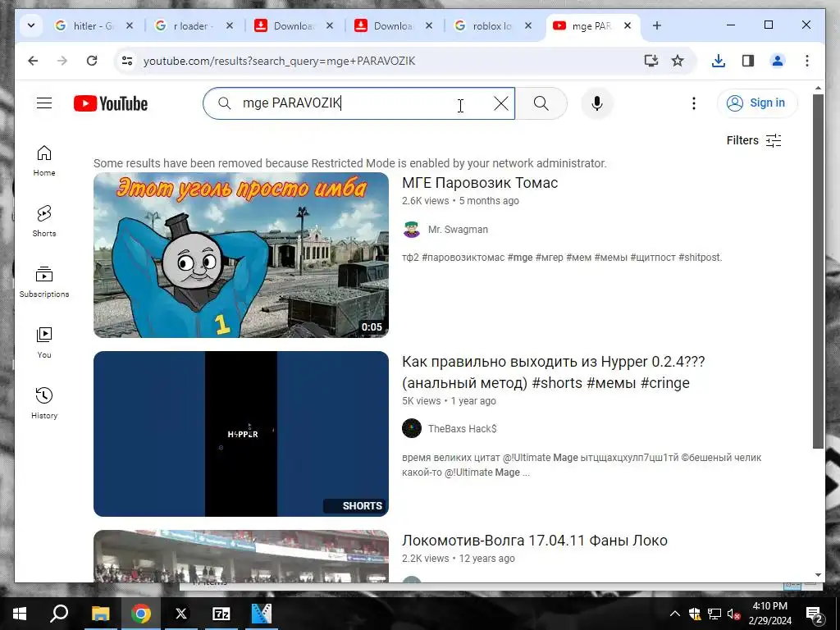Open the notification center
Image resolution: width=840 pixels, height=630 pixels.
(813, 614)
